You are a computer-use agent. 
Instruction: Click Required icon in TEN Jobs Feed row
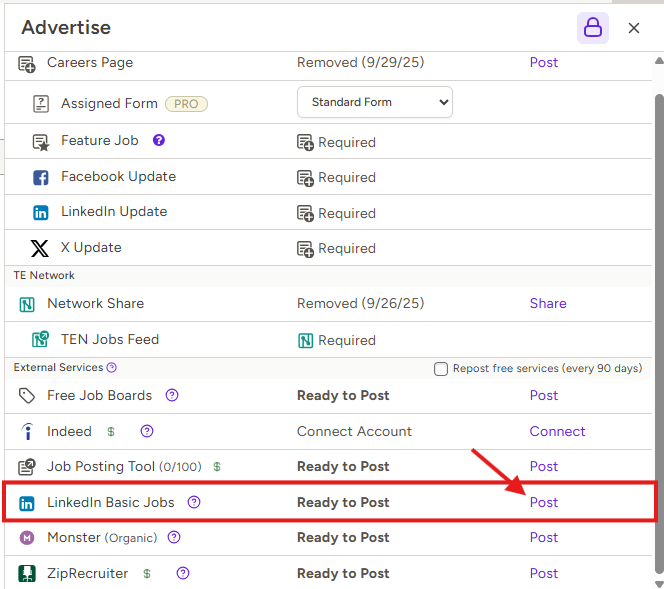click(306, 340)
